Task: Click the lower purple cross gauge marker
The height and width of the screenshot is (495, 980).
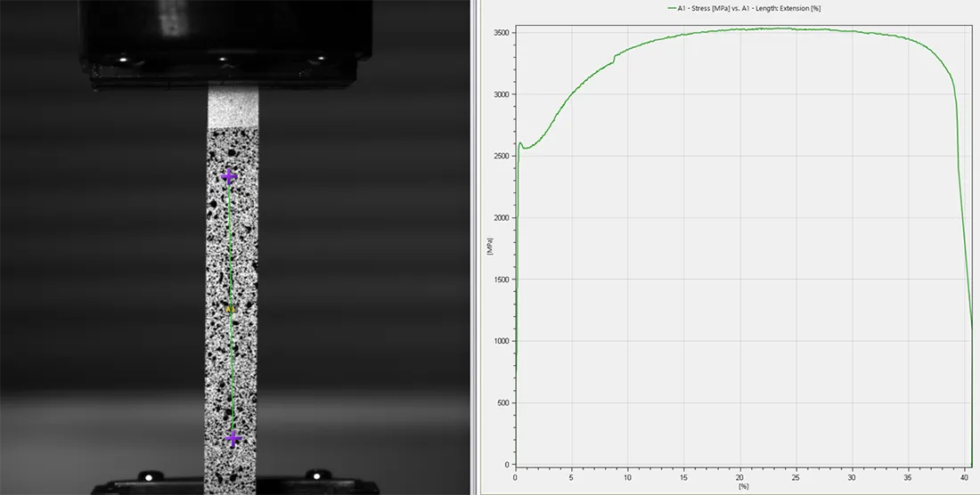Action: point(233,438)
